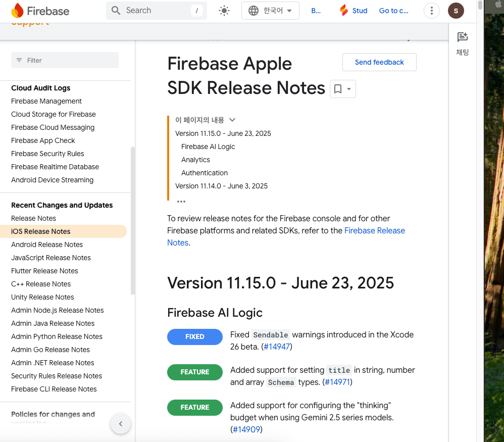
Task: Expand more contents ellipsis
Action: point(181,202)
